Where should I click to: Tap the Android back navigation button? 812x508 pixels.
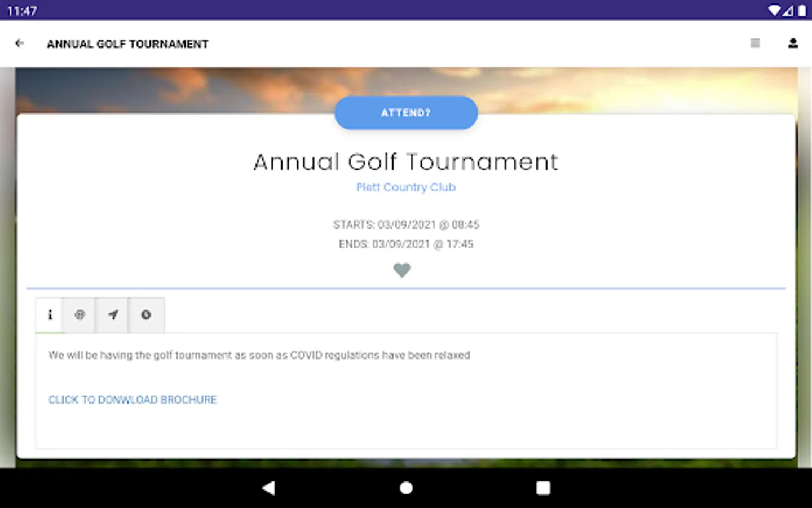[268, 488]
